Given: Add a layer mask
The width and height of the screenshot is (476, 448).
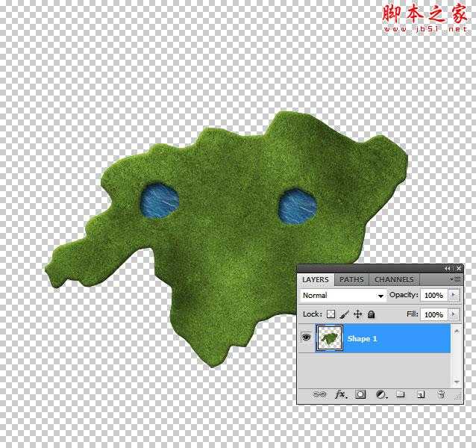Looking at the screenshot, I should pos(360,393).
